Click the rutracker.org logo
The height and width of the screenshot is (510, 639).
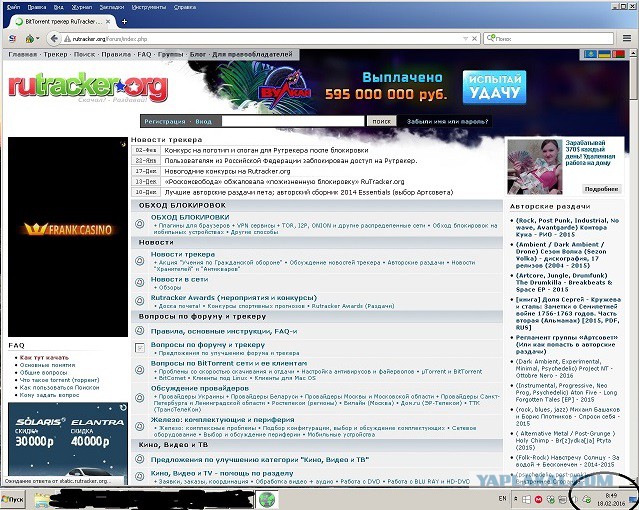tap(88, 87)
